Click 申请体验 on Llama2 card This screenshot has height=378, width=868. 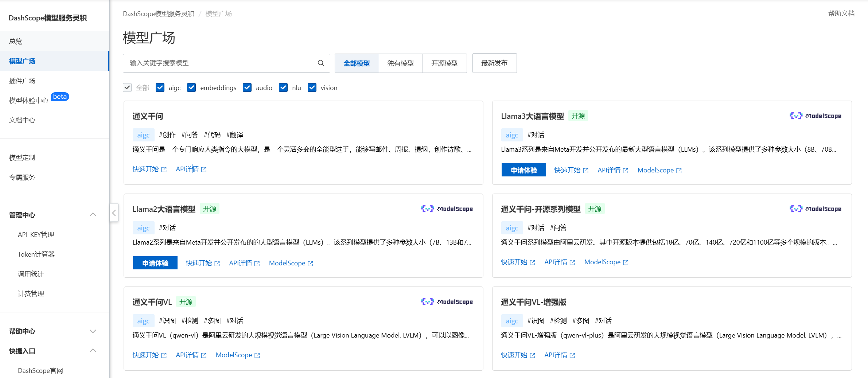pos(155,263)
